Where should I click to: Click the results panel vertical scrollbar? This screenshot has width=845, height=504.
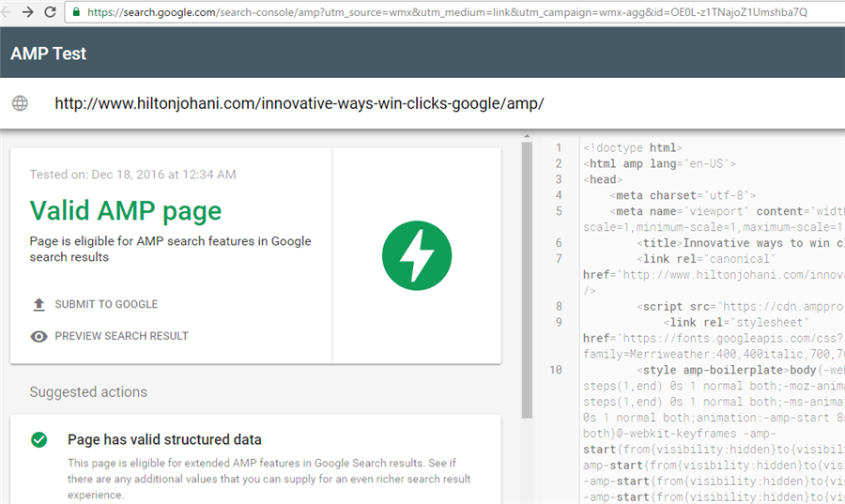527,280
